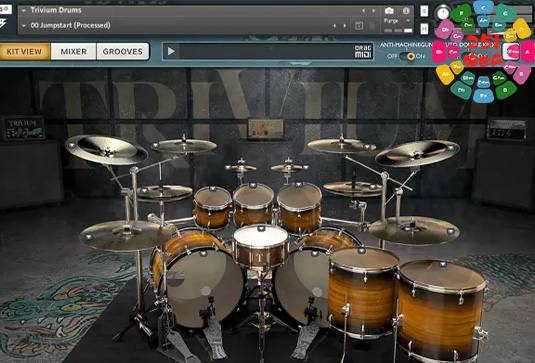
Task: Hit the upper-right center cymbal
Action: click(342, 146)
